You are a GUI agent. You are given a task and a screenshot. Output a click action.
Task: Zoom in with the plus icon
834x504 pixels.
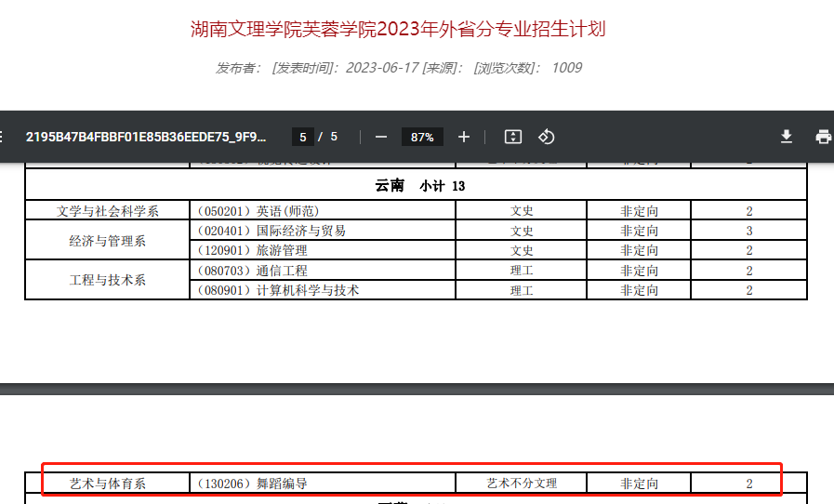tap(464, 138)
